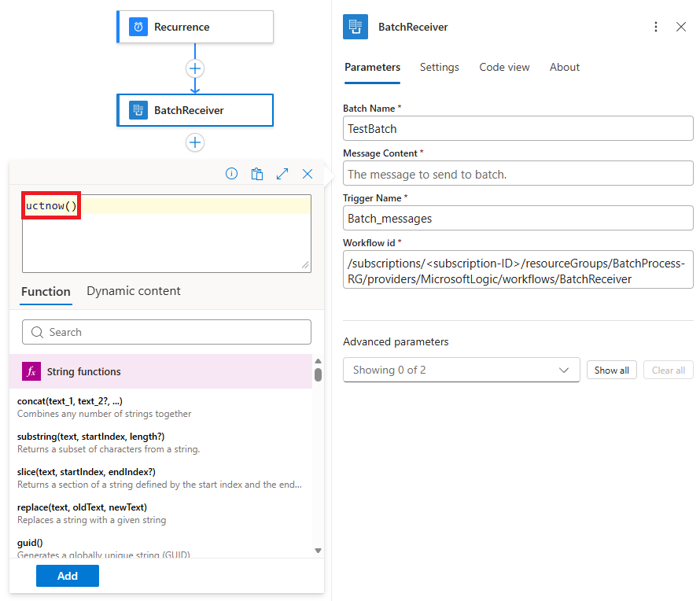Insert the concat function
Image resolution: width=700 pixels, height=601 pixels.
pyautogui.click(x=160, y=407)
